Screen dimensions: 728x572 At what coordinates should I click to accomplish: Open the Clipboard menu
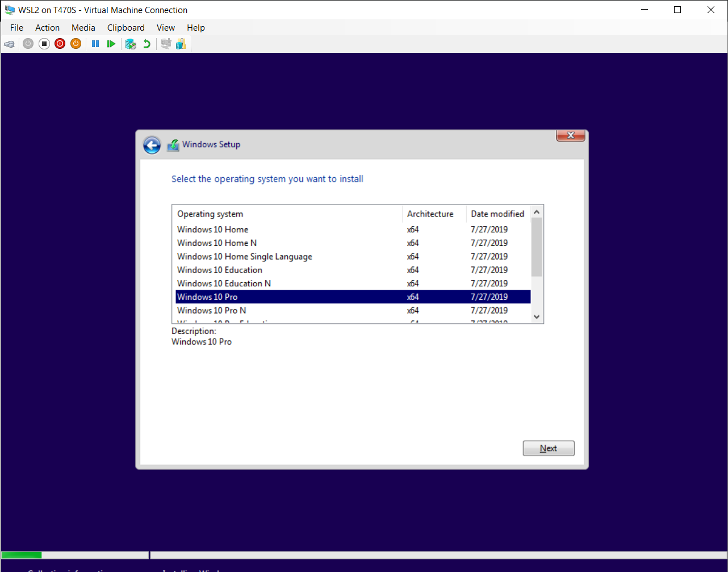[x=125, y=27]
